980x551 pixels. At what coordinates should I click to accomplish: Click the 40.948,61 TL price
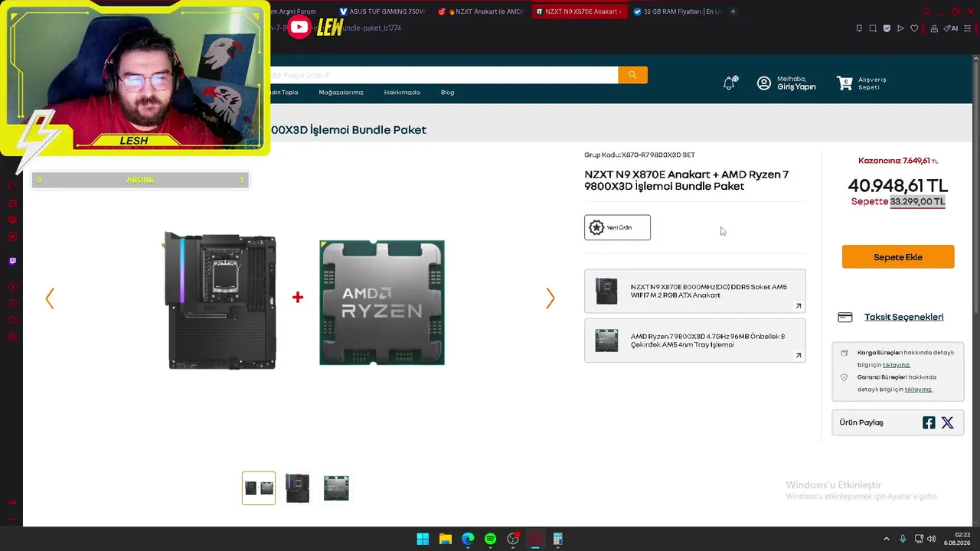pos(898,186)
